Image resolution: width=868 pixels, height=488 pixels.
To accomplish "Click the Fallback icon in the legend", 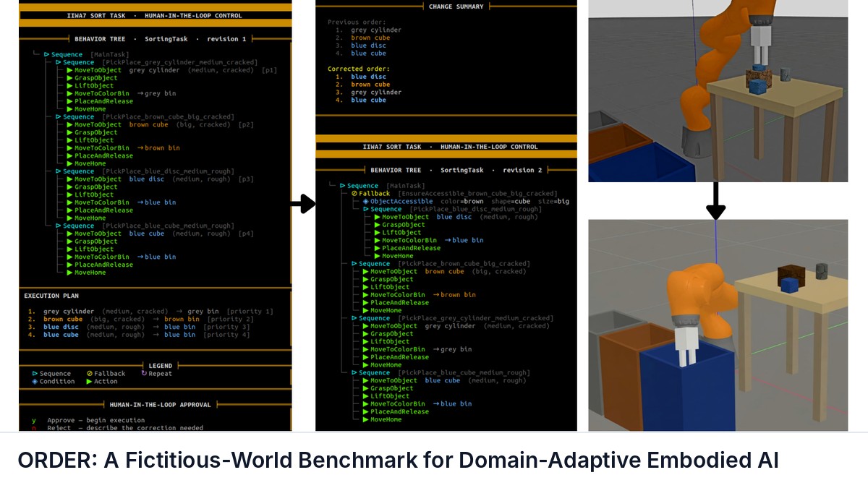I will [90, 374].
